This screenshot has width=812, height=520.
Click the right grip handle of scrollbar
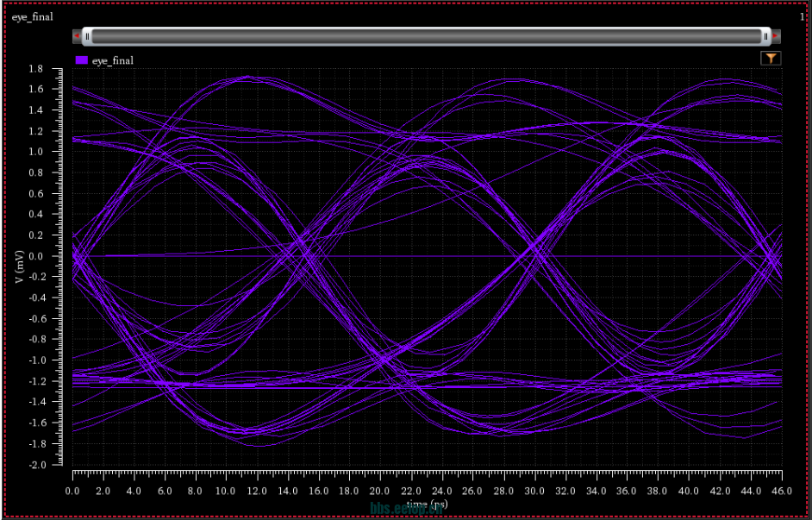[766, 36]
